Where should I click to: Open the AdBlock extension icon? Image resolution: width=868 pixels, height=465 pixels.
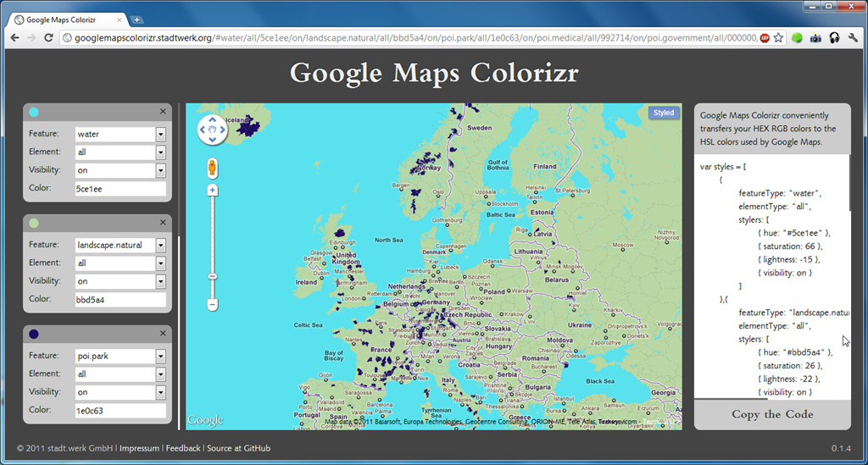pyautogui.click(x=765, y=37)
